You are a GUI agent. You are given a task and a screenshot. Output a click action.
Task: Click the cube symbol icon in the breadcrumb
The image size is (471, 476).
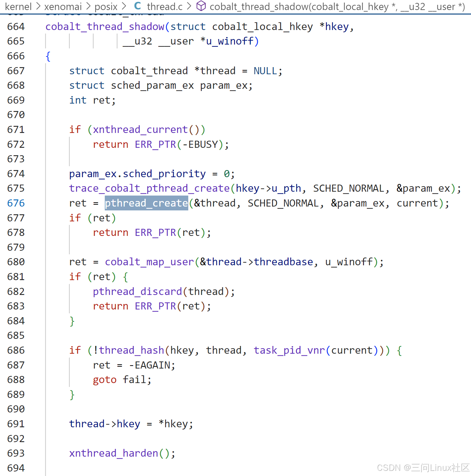tap(201, 6)
